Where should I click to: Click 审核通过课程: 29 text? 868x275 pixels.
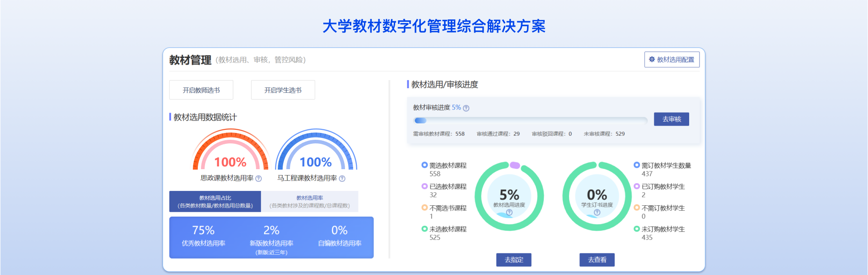[x=498, y=134]
